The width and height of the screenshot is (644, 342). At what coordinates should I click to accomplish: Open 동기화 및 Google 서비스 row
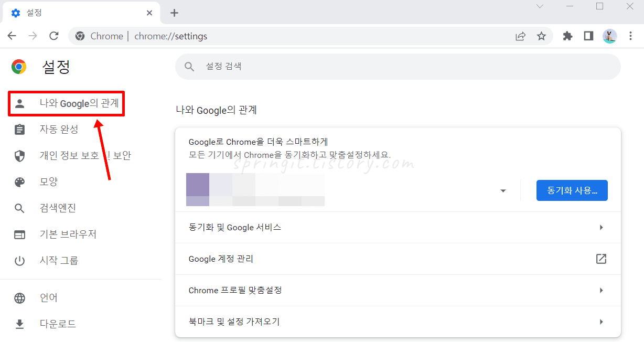tap(398, 227)
